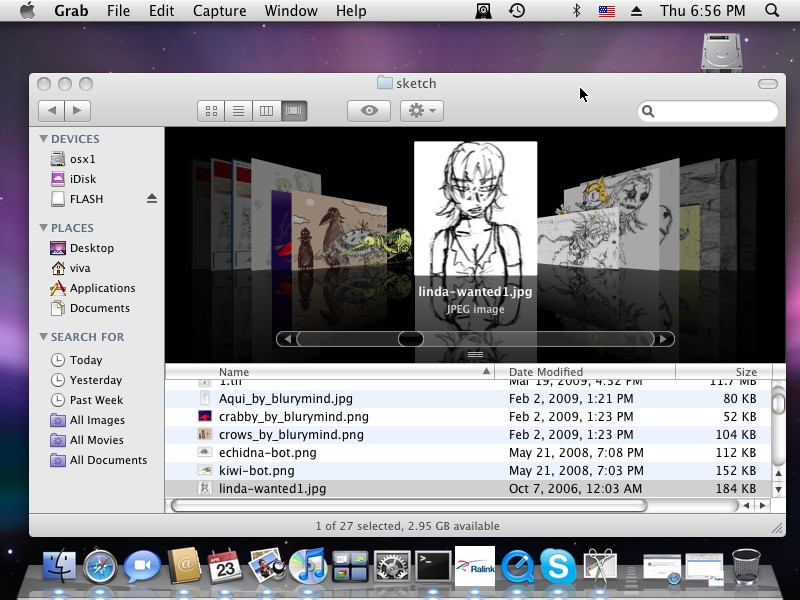
Task: Open viva home folder in sidebar
Action: click(x=70, y=268)
